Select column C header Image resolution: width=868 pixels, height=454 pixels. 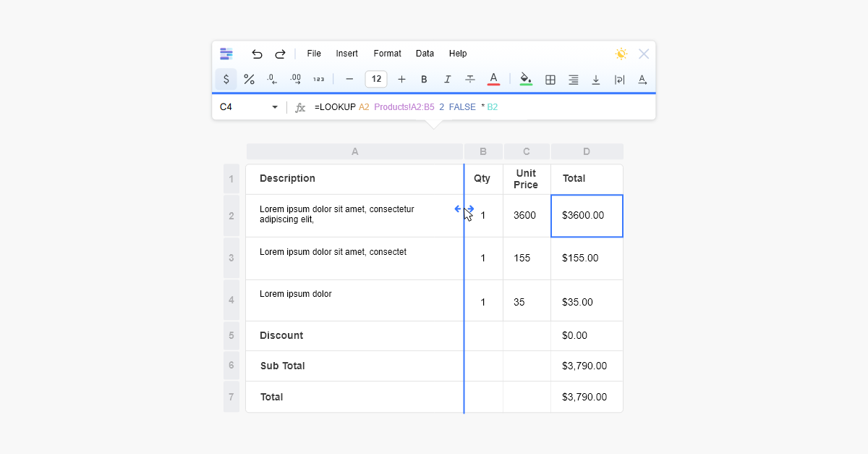pos(527,151)
